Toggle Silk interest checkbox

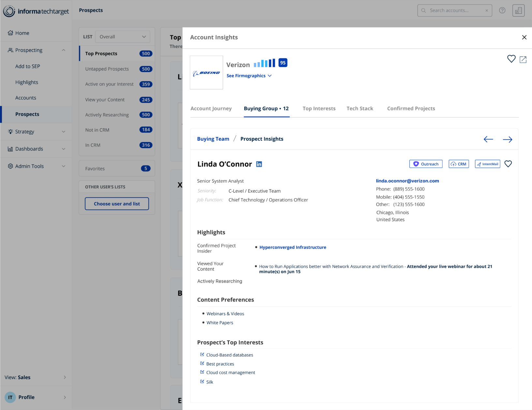(x=202, y=381)
